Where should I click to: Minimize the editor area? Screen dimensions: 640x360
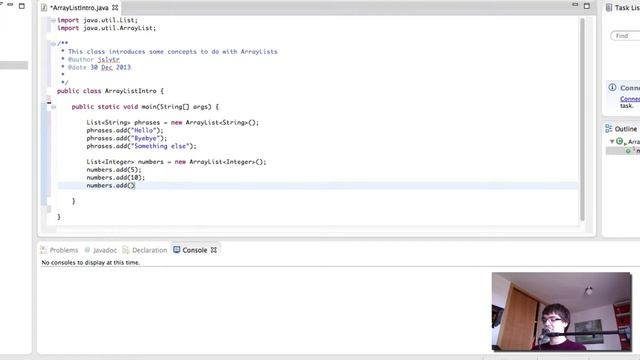click(x=575, y=5)
